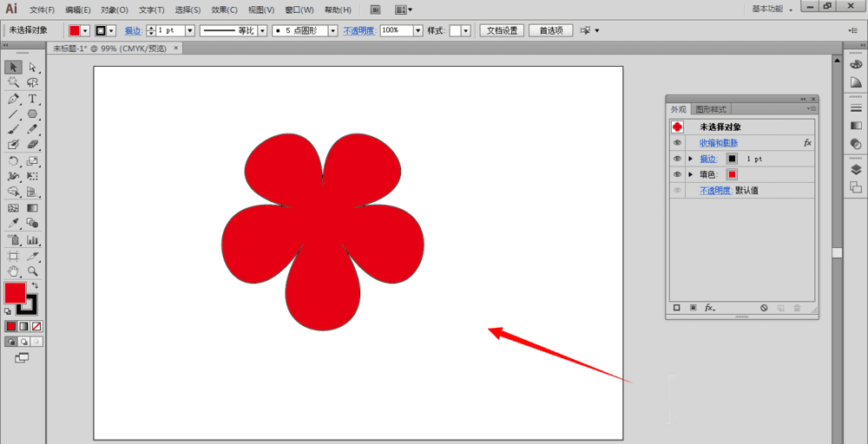Screen dimensions: 868x444
Task: Open stroke weight 1 pt dropdown
Action: click(190, 30)
